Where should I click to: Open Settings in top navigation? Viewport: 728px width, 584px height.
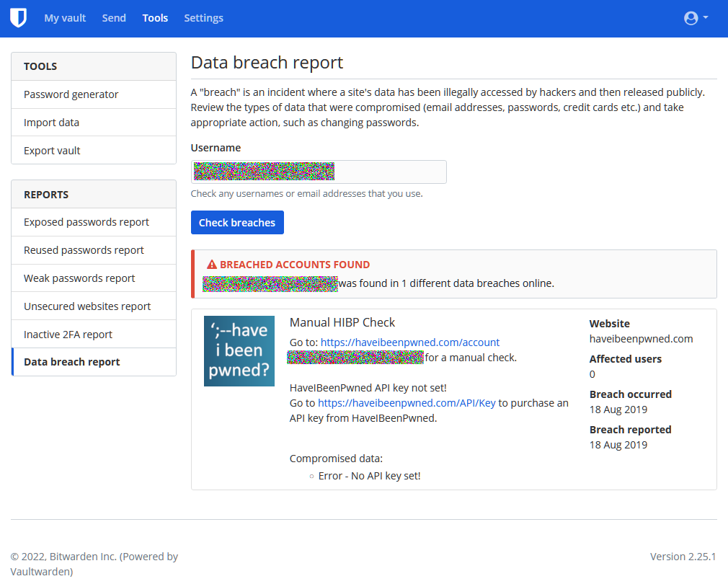(203, 18)
